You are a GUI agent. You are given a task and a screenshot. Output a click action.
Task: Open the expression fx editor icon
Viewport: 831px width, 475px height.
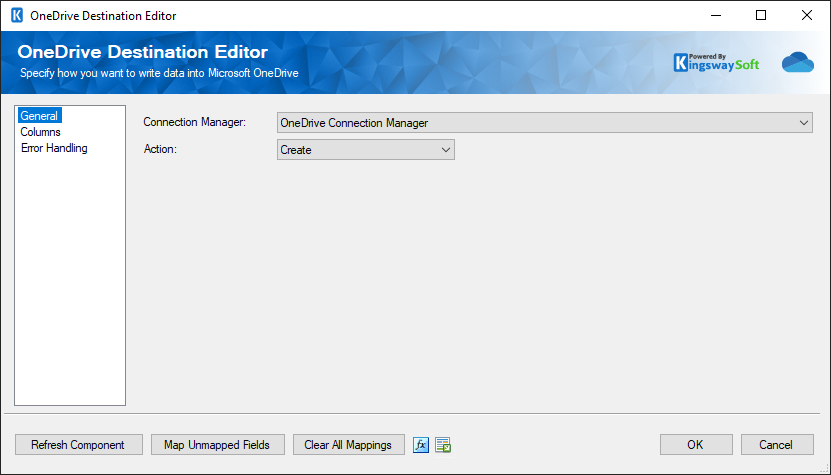pos(421,445)
